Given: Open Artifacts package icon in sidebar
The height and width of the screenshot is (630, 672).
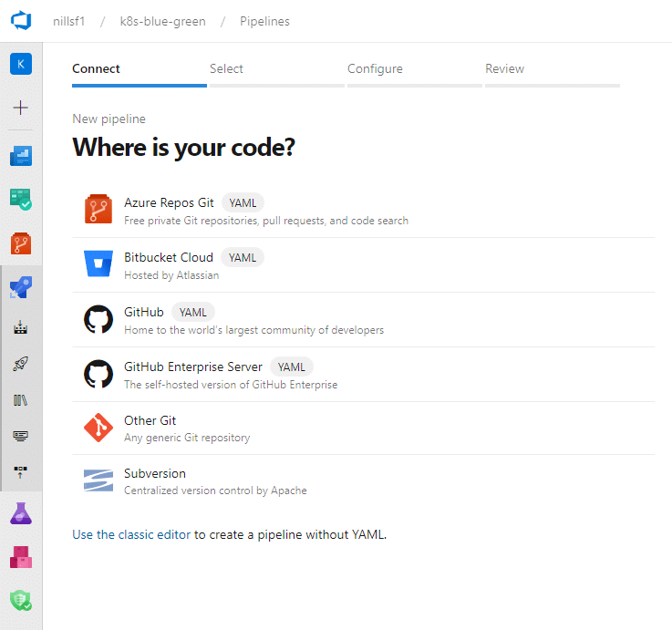Looking at the screenshot, I should click(21, 557).
